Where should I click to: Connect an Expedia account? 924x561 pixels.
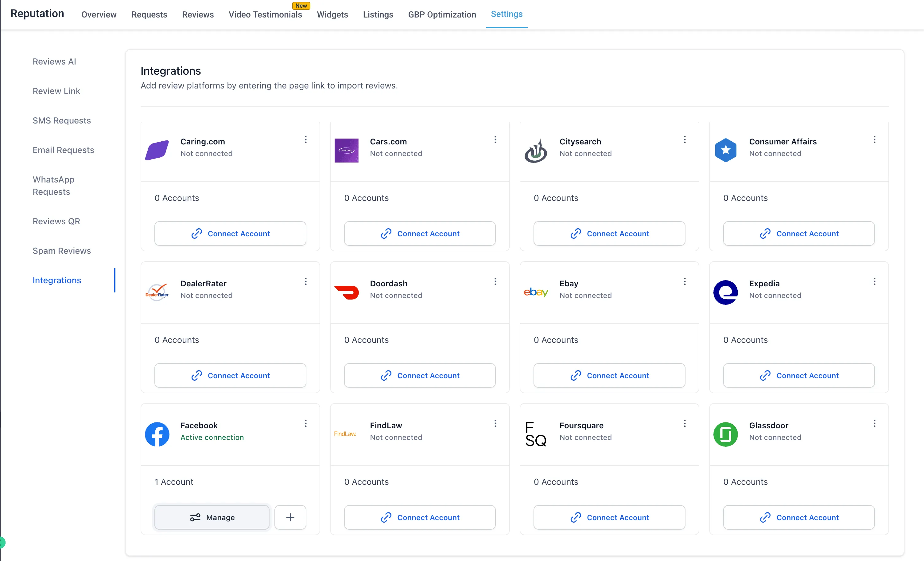point(798,375)
